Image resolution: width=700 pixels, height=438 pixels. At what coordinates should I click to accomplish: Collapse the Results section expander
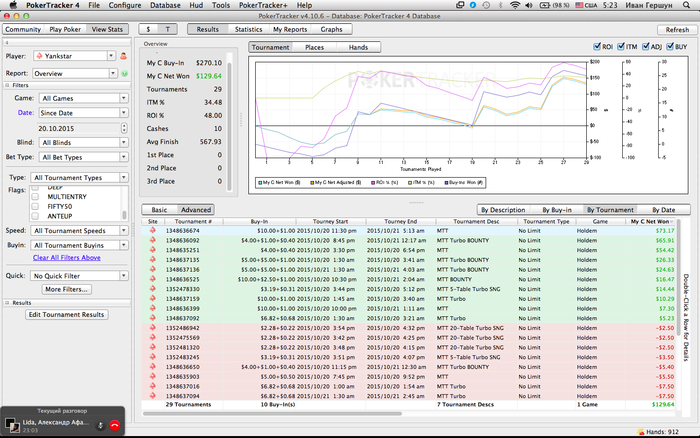[x=7, y=303]
